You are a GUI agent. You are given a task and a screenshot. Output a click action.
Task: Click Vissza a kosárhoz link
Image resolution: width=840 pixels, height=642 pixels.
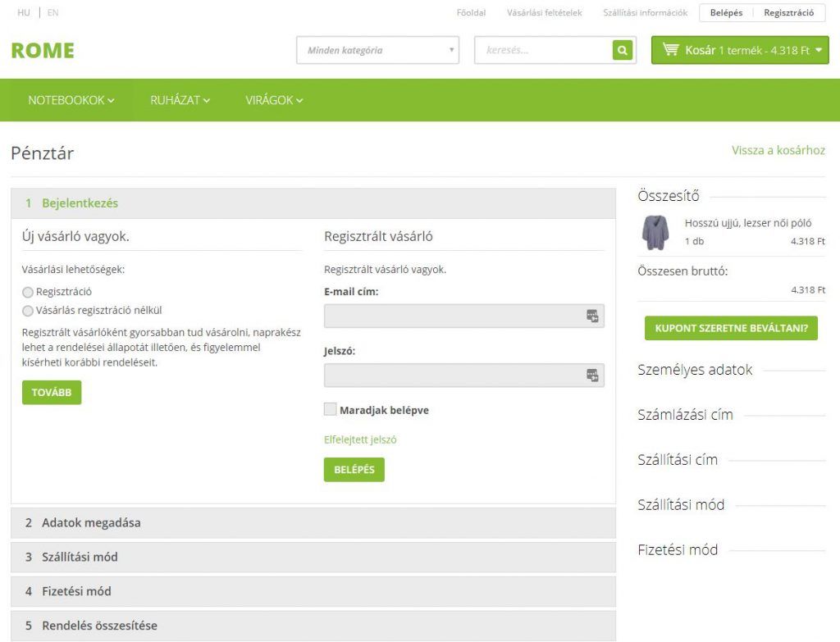(778, 150)
